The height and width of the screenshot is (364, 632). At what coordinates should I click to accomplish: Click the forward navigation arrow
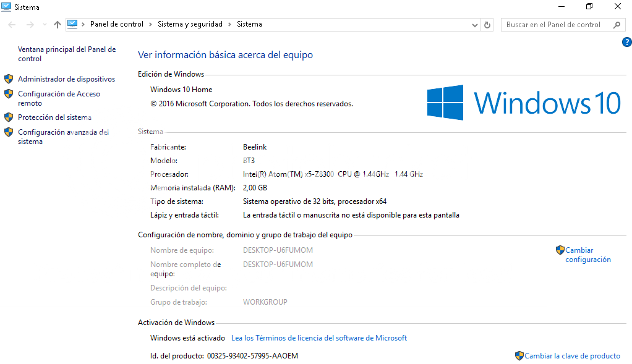point(30,25)
